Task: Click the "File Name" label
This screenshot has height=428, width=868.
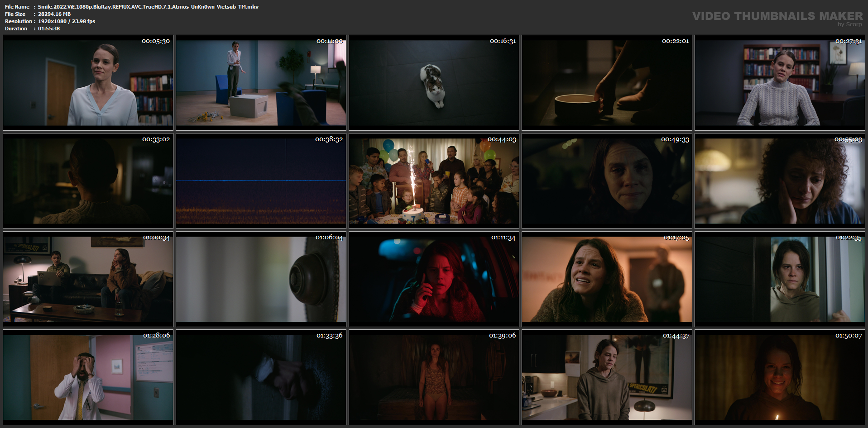Action: (17, 7)
